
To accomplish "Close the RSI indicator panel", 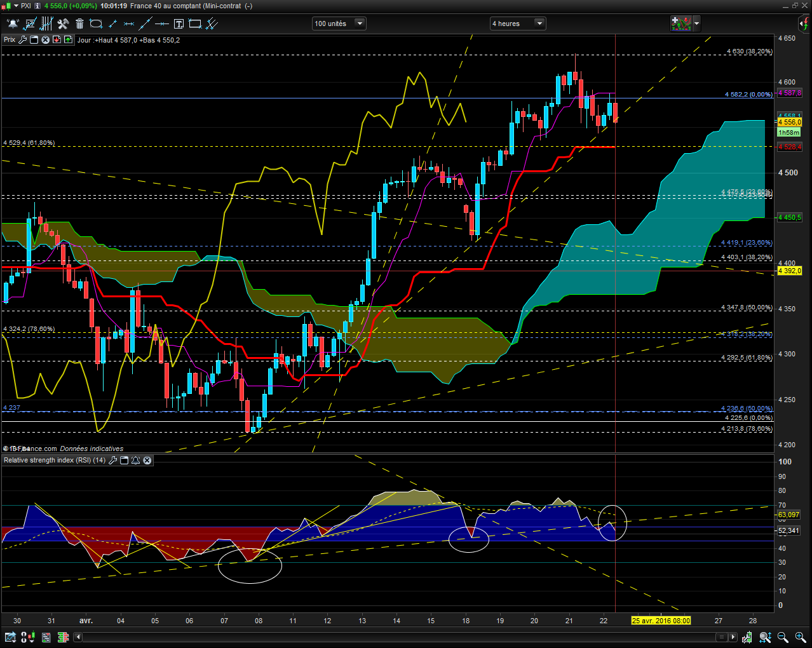I will [x=147, y=460].
